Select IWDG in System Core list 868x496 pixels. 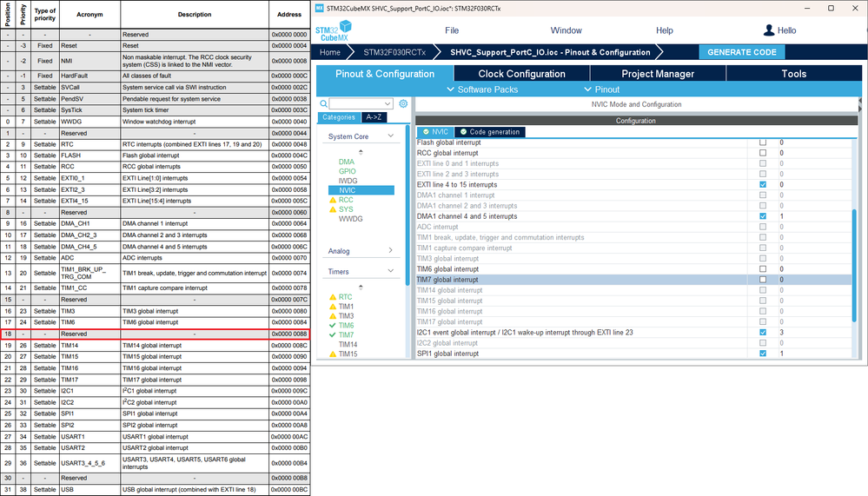coord(348,181)
